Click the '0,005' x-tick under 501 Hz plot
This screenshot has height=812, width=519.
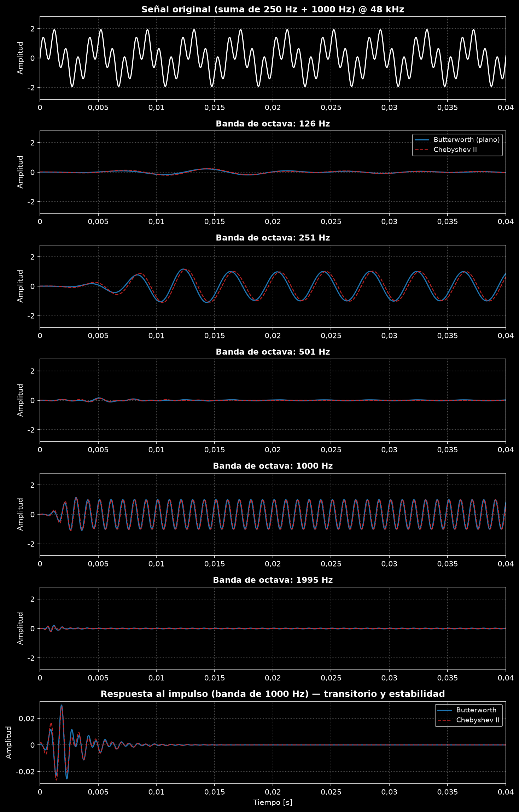coord(98,450)
